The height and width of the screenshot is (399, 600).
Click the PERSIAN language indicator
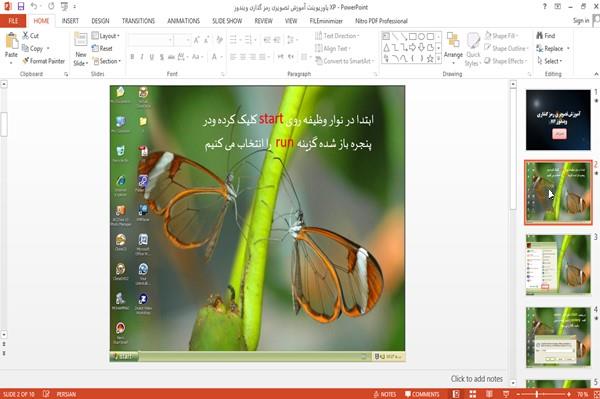[x=66, y=394]
